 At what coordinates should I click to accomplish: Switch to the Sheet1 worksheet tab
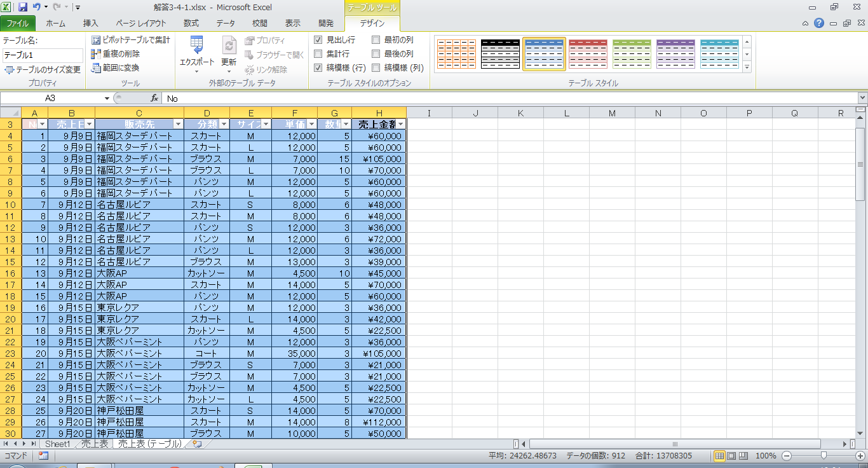[57, 444]
